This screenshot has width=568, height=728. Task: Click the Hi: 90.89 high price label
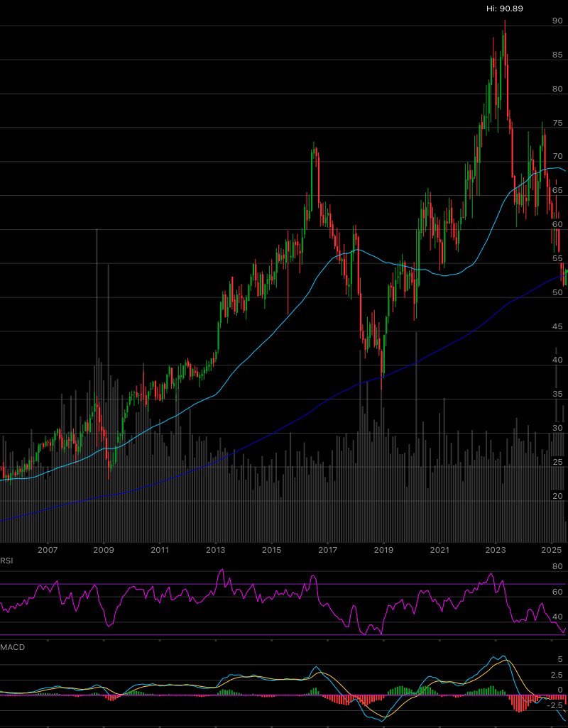click(505, 9)
